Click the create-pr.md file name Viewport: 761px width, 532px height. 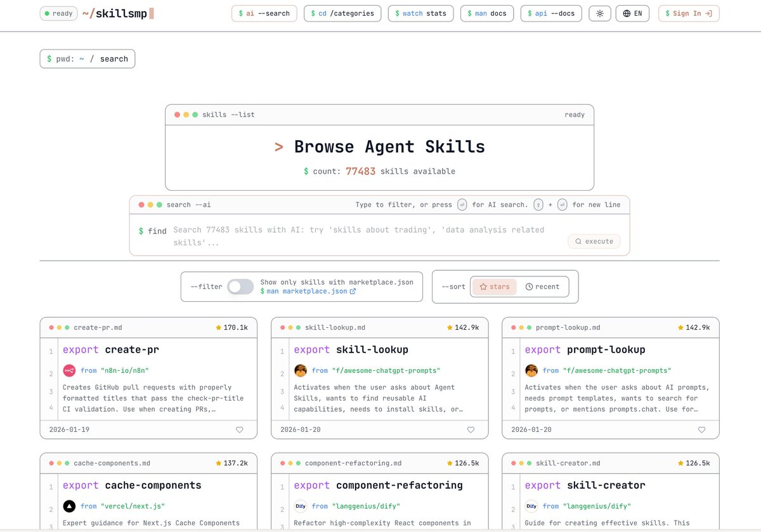98,328
